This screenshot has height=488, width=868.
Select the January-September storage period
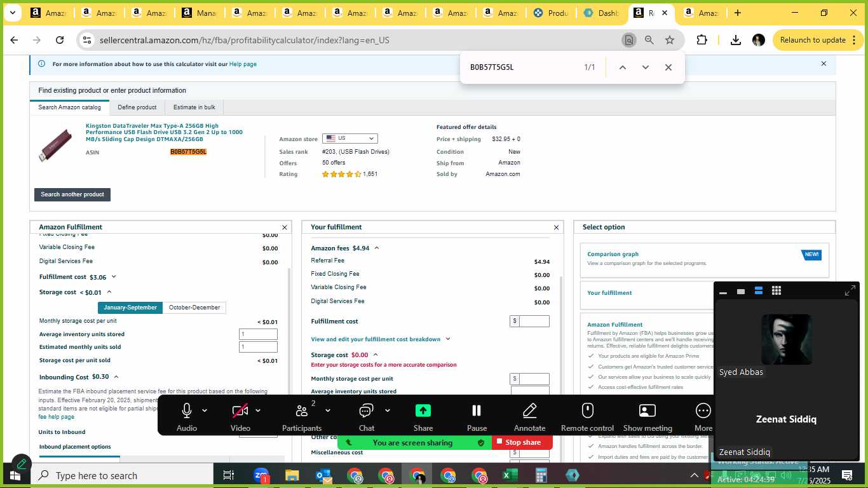pos(130,308)
